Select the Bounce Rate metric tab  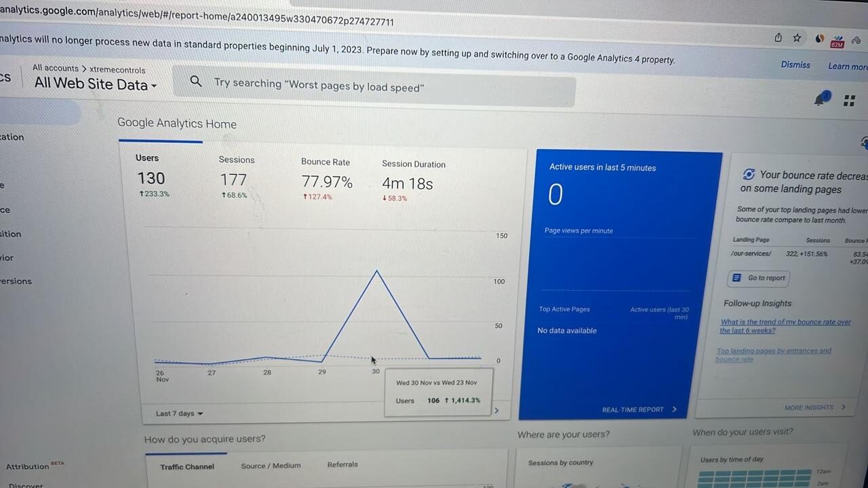[x=327, y=180]
